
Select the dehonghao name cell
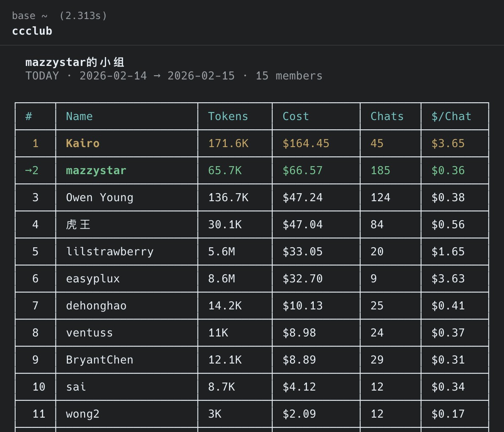(96, 306)
